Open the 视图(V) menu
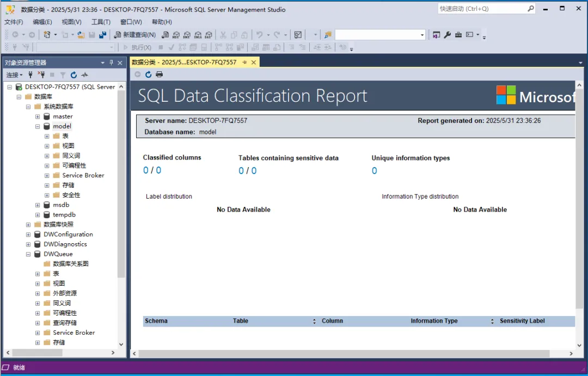The width and height of the screenshot is (588, 376). pos(71,22)
